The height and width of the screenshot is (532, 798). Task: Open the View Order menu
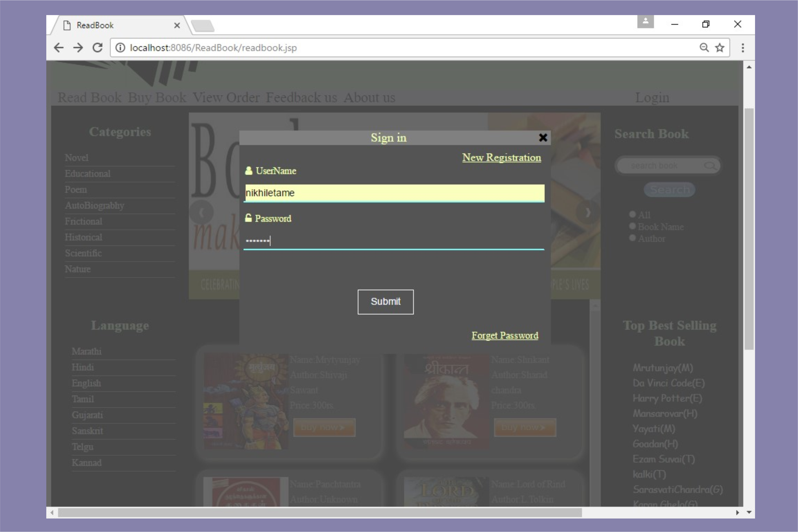pyautogui.click(x=226, y=98)
